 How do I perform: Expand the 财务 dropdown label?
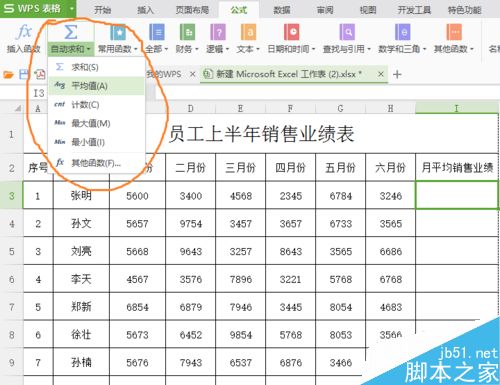tap(187, 49)
